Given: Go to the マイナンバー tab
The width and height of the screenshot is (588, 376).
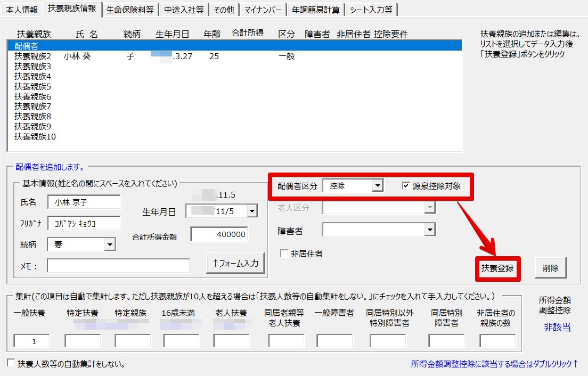Looking at the screenshot, I should pyautogui.click(x=263, y=10).
